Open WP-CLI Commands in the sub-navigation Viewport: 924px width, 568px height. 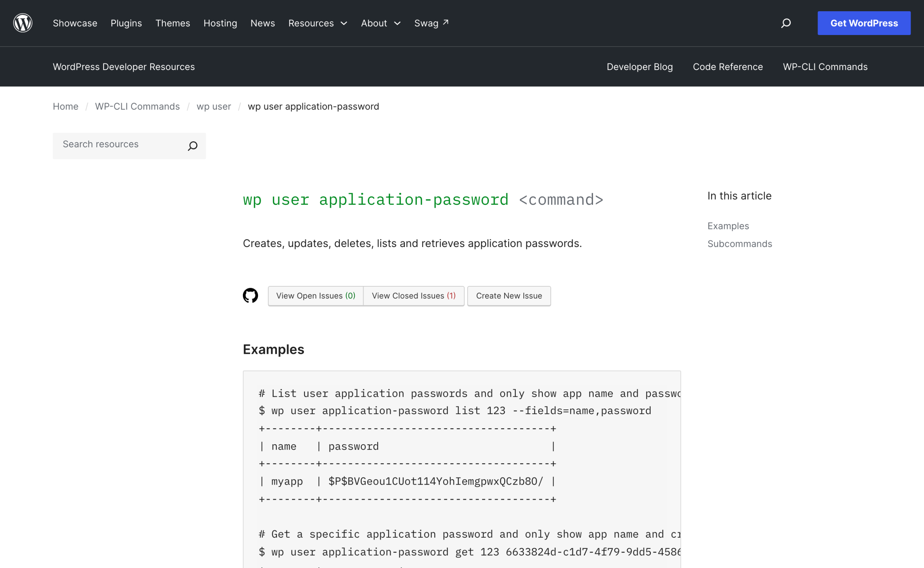(825, 67)
